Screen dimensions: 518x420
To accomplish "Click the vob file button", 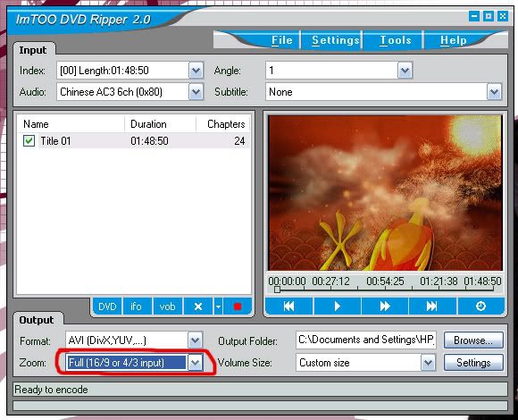I will point(167,307).
